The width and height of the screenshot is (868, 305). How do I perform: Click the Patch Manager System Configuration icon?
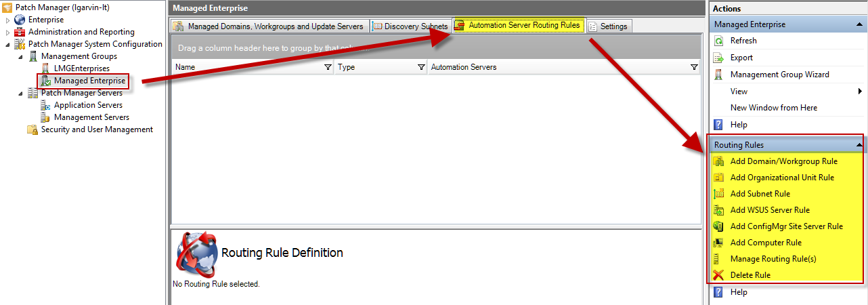click(x=20, y=44)
